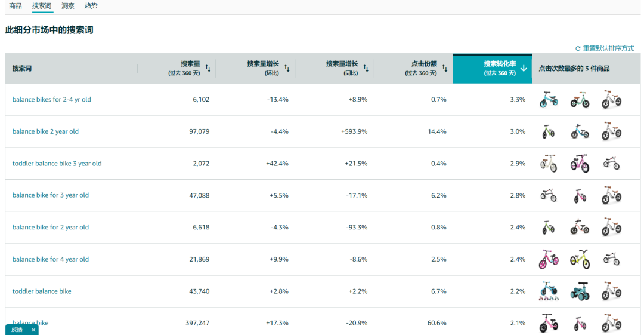Click the 反馈 feedback button
644x335 pixels.
(17, 330)
